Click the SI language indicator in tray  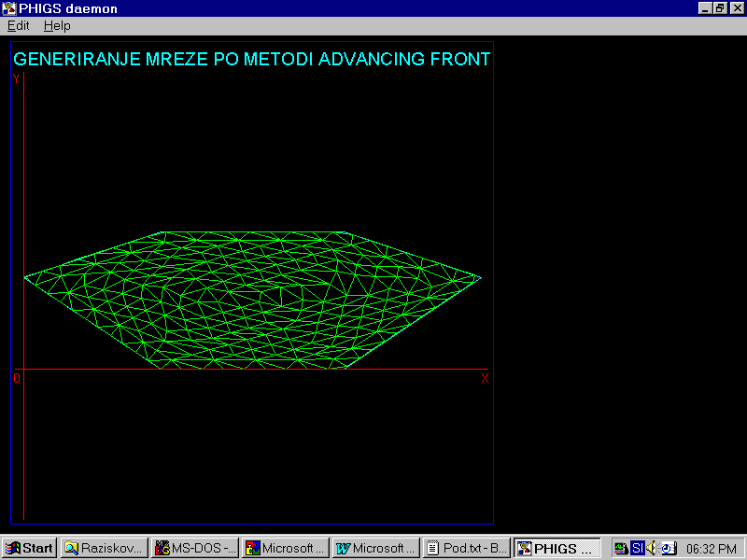638,548
